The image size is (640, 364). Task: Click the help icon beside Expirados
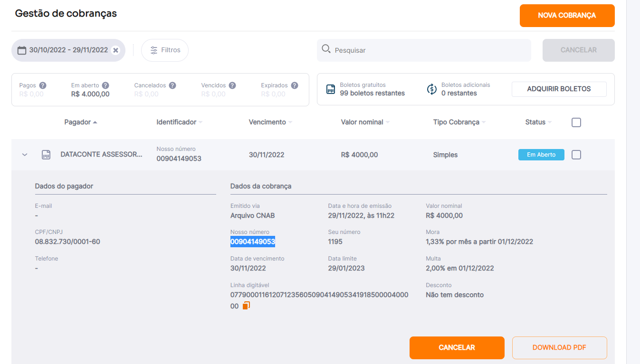[x=295, y=85]
